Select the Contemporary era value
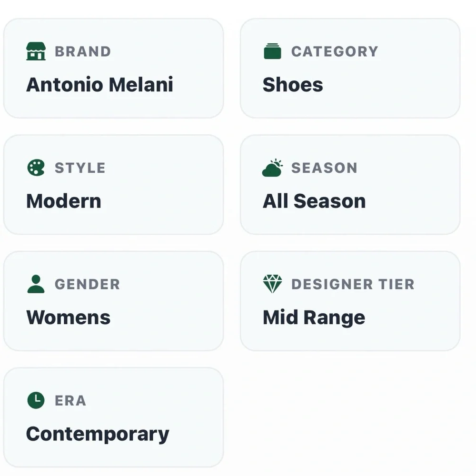The height and width of the screenshot is (476, 476). (98, 435)
